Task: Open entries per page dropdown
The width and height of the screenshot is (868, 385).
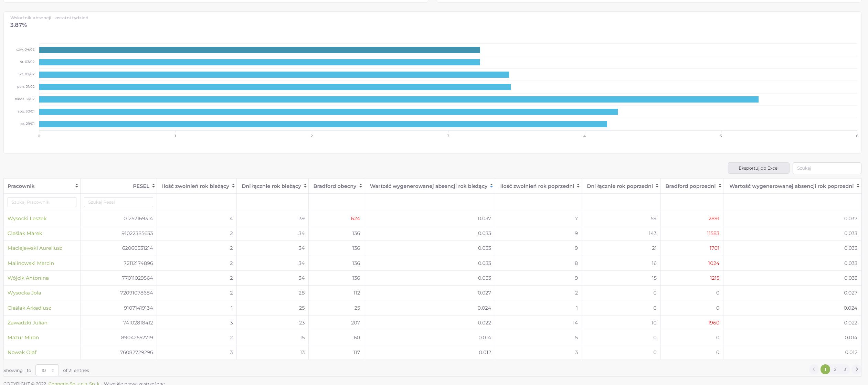Action: pos(47,370)
